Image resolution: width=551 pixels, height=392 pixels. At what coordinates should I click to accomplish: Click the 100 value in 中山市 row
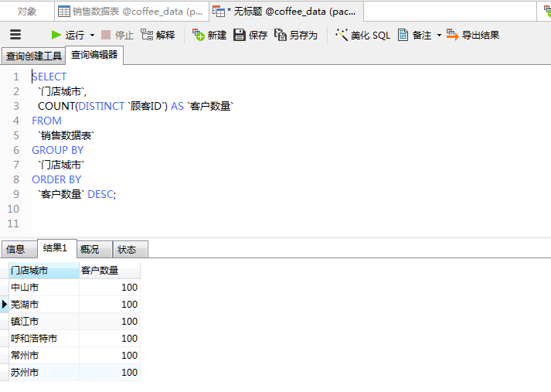129,287
